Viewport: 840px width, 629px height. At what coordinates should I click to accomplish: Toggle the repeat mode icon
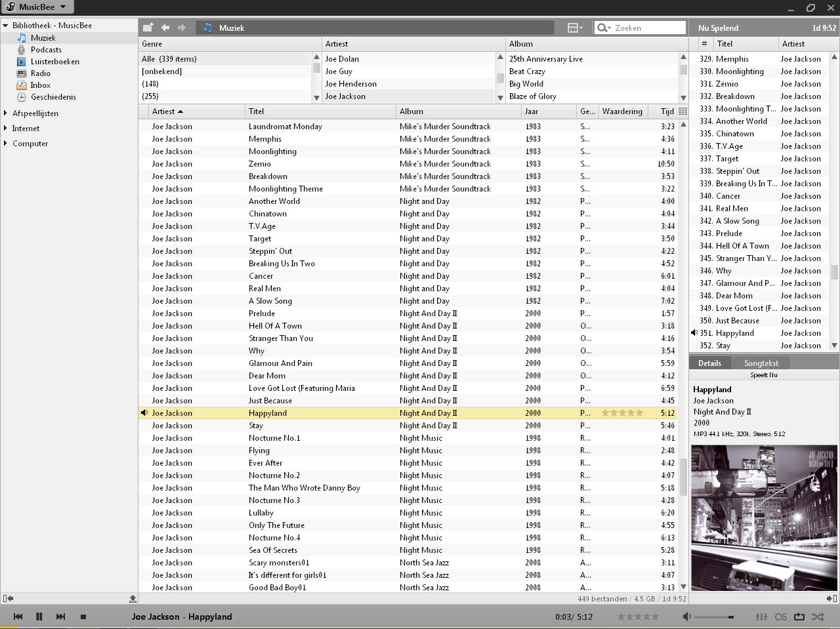[799, 617]
